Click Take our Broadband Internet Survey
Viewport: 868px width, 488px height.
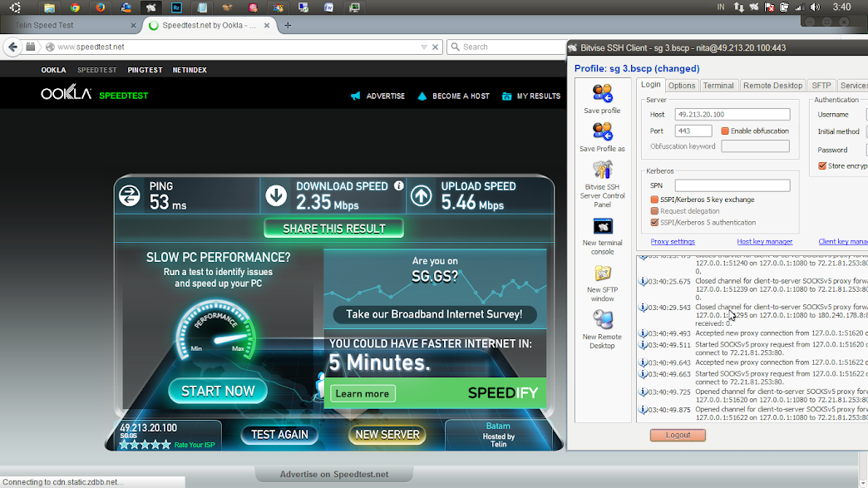(435, 314)
